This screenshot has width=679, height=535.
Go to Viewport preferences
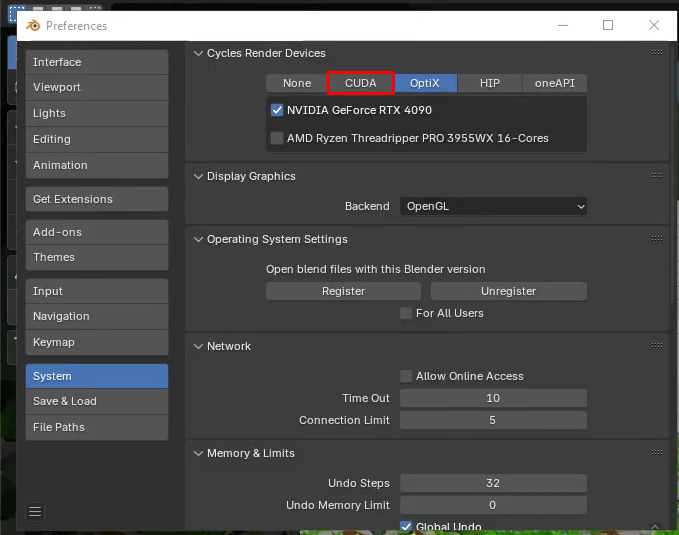coord(97,87)
